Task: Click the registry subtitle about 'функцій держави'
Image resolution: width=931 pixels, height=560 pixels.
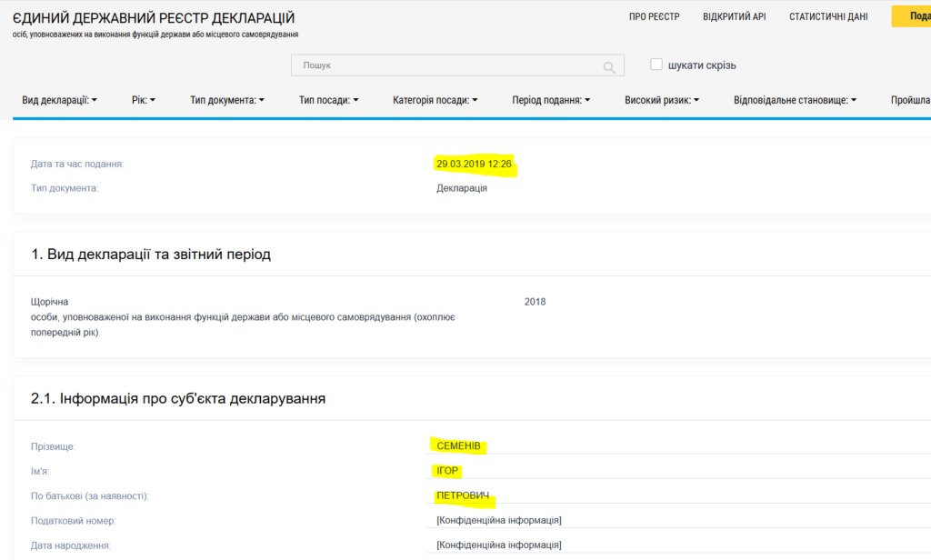Action: pyautogui.click(x=155, y=35)
